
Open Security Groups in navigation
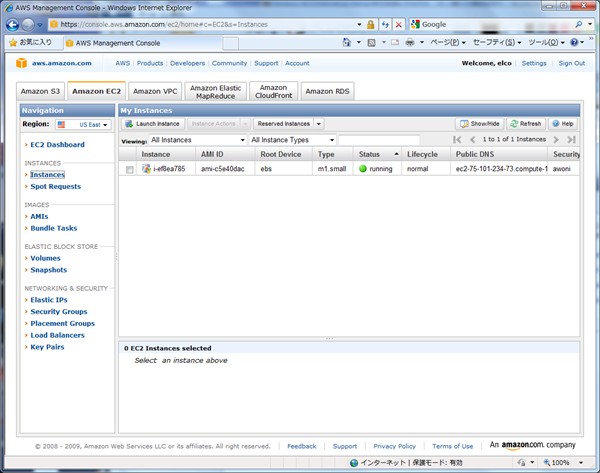point(59,312)
